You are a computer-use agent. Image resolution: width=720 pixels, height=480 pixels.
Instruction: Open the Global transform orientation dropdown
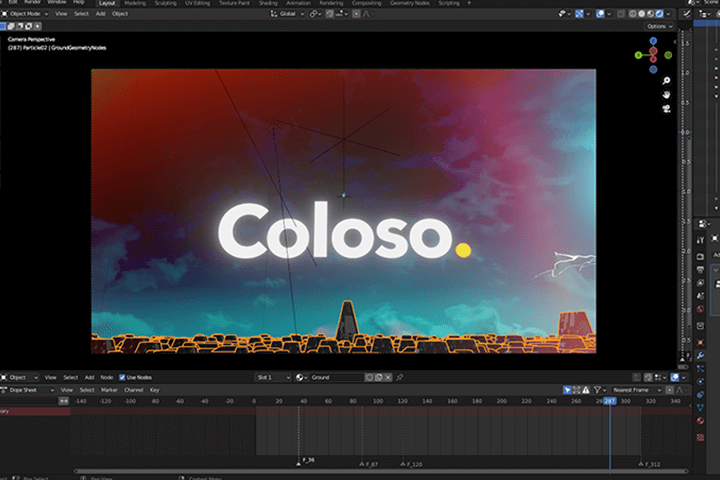coord(287,14)
